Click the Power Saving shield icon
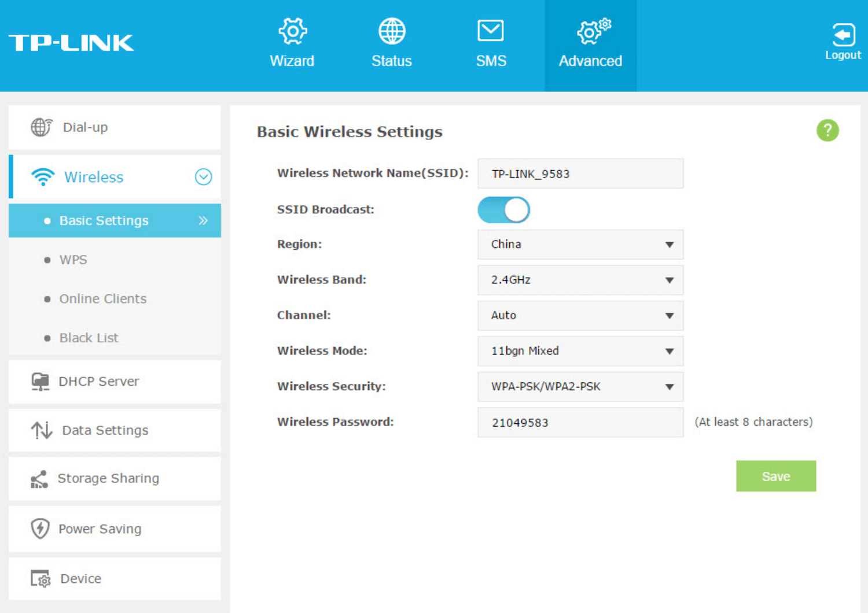The height and width of the screenshot is (613, 868). (40, 529)
